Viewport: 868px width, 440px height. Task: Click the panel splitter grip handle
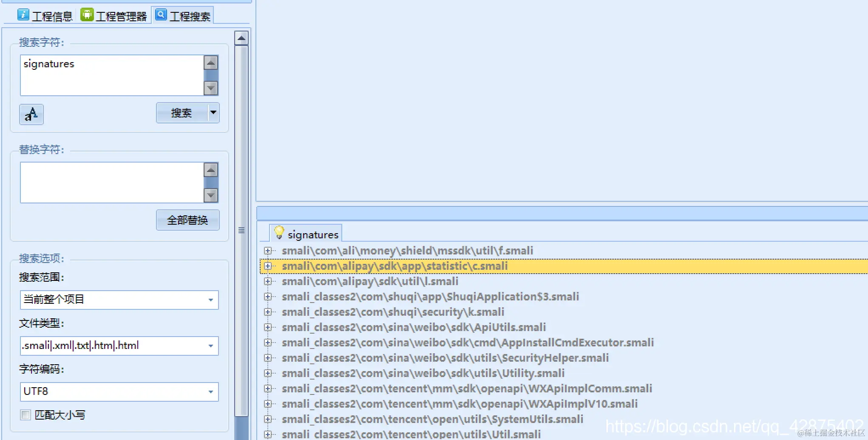click(241, 230)
